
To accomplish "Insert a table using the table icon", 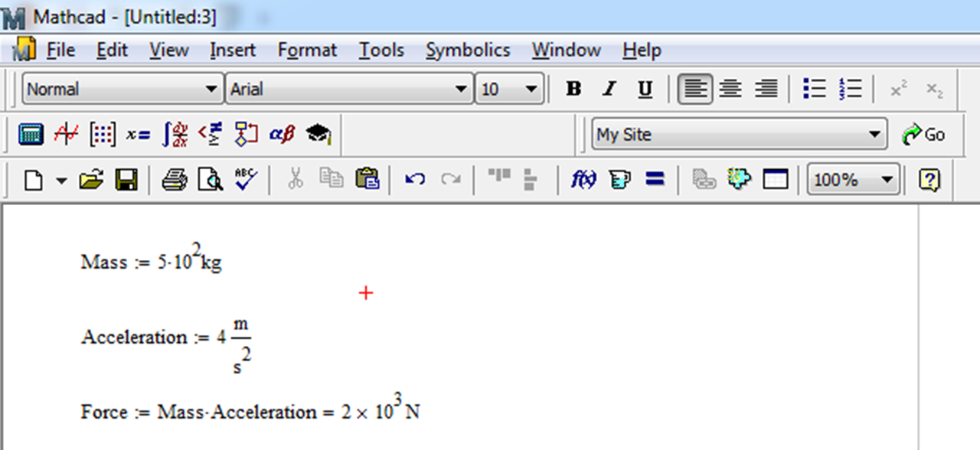I will pyautogui.click(x=776, y=179).
